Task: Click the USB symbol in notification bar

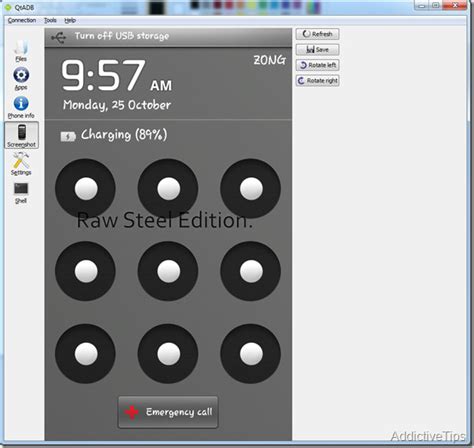Action: coord(59,37)
